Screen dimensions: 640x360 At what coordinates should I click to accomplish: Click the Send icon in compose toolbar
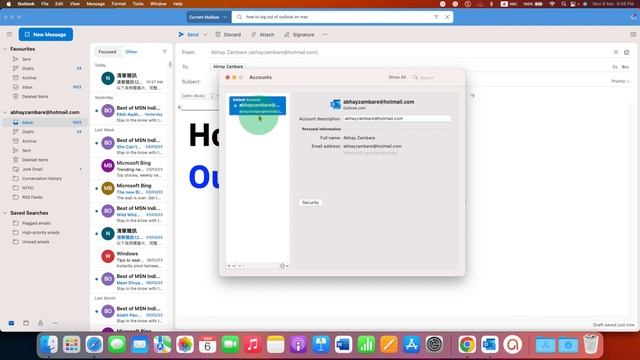181,35
